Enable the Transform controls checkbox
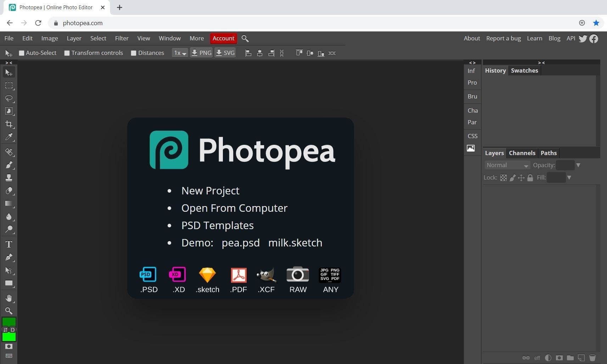 (x=67, y=53)
